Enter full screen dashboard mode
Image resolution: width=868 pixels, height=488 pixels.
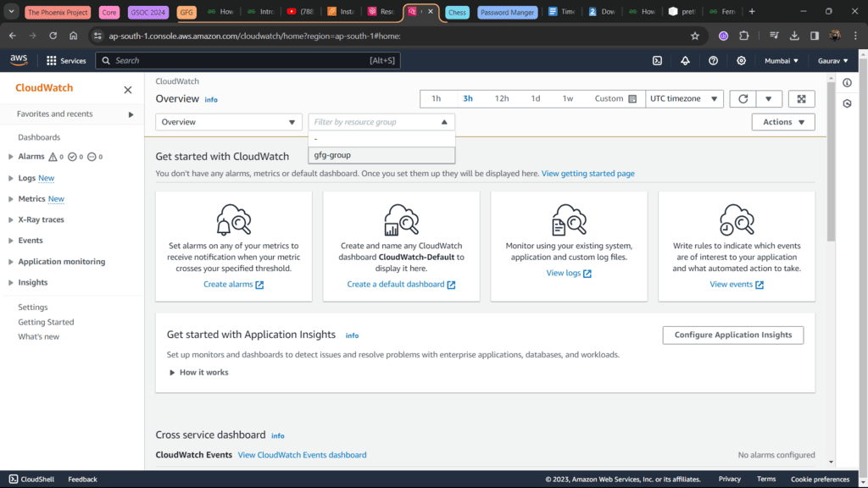801,98
